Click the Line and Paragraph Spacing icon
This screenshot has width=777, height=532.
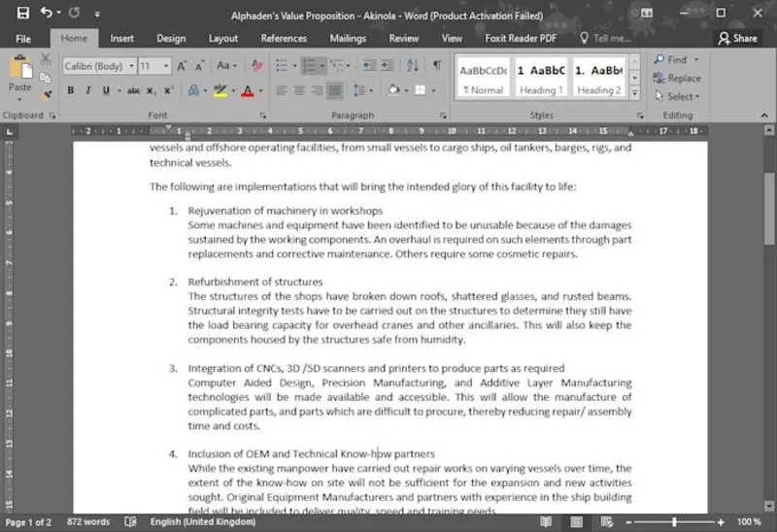coord(359,90)
